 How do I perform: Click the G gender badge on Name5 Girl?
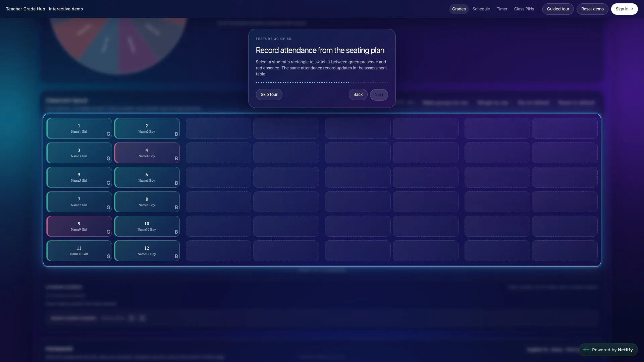[x=108, y=183]
